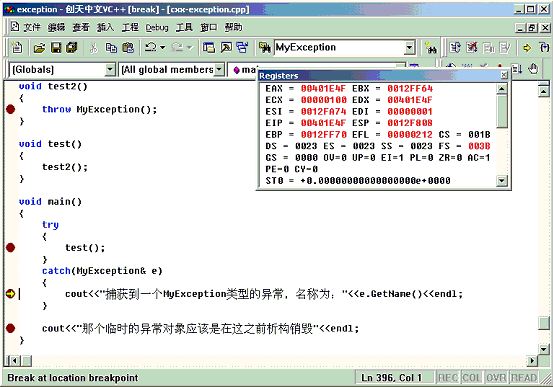Click the 'Ln 396, Col 1' status entry
The image size is (553, 387).
click(x=391, y=378)
